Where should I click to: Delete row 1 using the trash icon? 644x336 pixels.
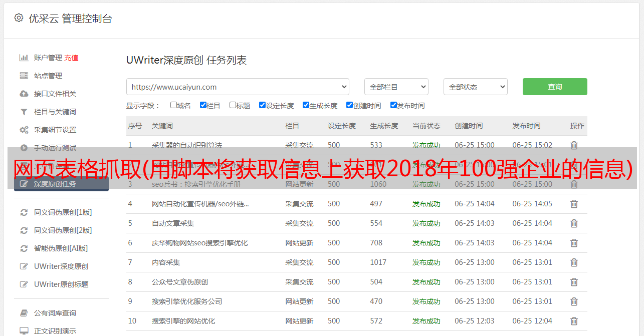point(574,145)
